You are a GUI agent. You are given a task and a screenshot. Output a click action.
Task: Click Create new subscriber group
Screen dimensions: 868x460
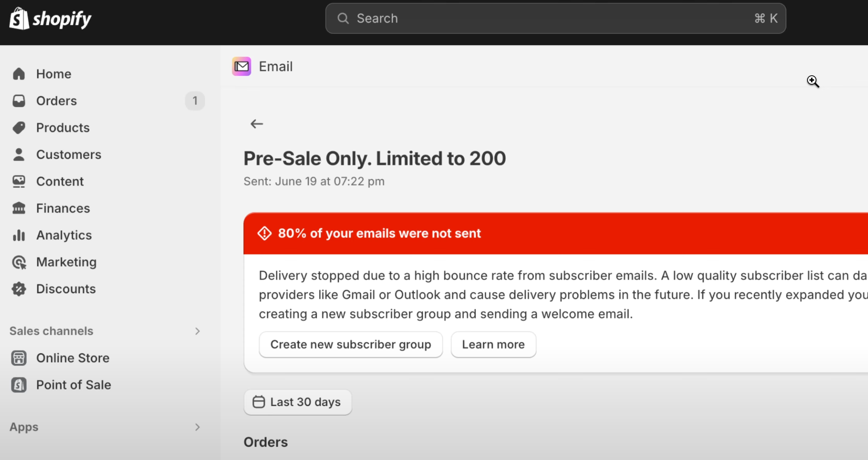point(351,344)
